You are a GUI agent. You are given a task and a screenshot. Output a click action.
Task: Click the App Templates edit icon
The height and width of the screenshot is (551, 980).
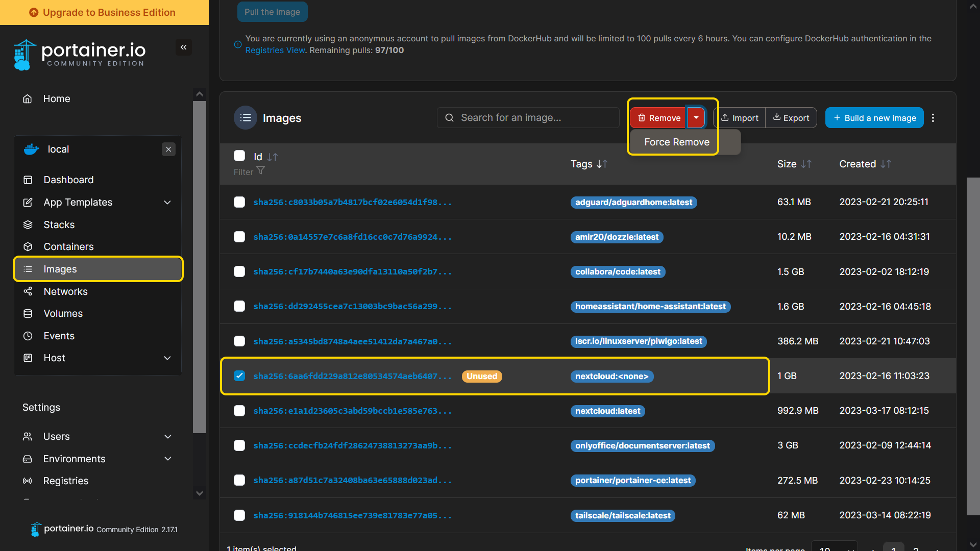(x=28, y=203)
